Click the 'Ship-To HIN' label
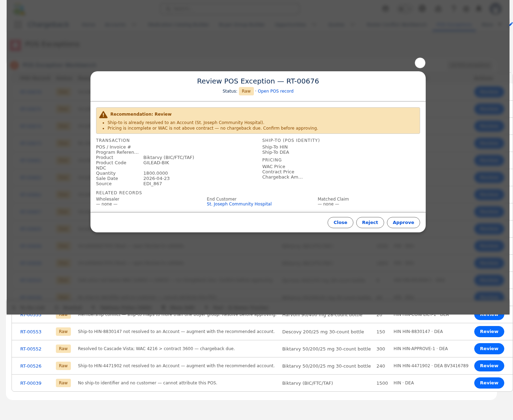513x420 pixels. pyautogui.click(x=275, y=147)
